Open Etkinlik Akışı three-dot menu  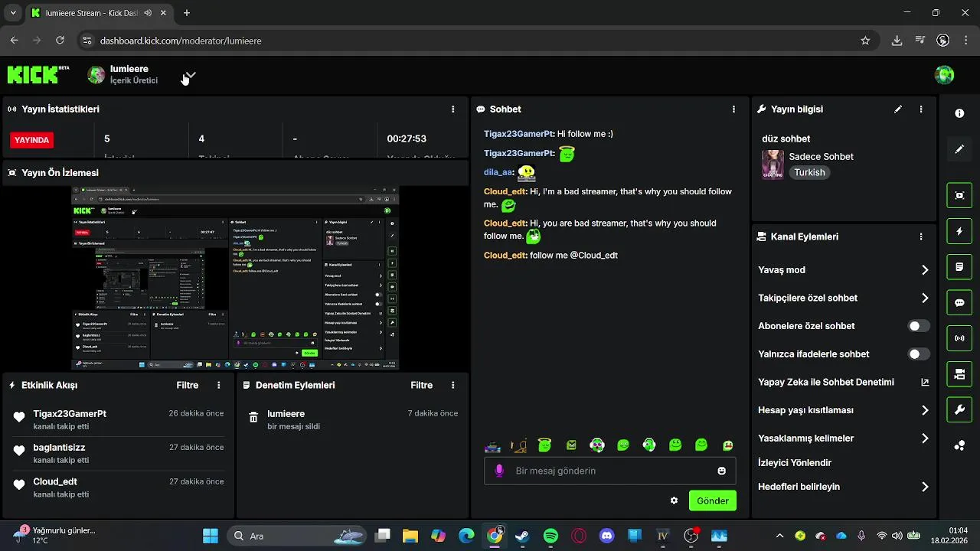pyautogui.click(x=219, y=386)
